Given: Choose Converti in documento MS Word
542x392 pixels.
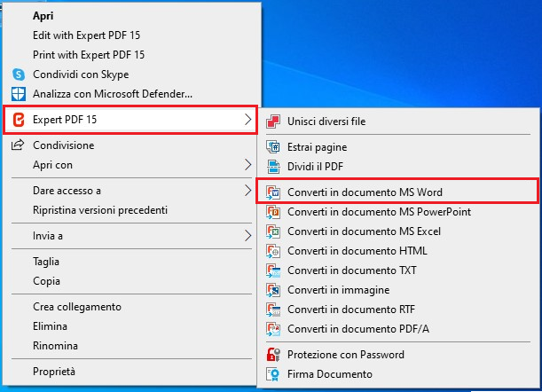Looking at the screenshot, I should coord(397,191).
